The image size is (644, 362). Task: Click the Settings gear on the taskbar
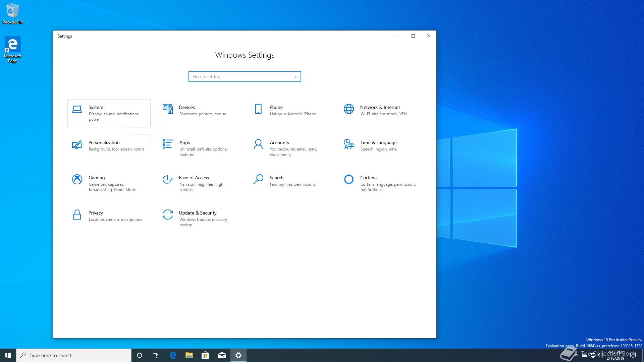[238, 355]
